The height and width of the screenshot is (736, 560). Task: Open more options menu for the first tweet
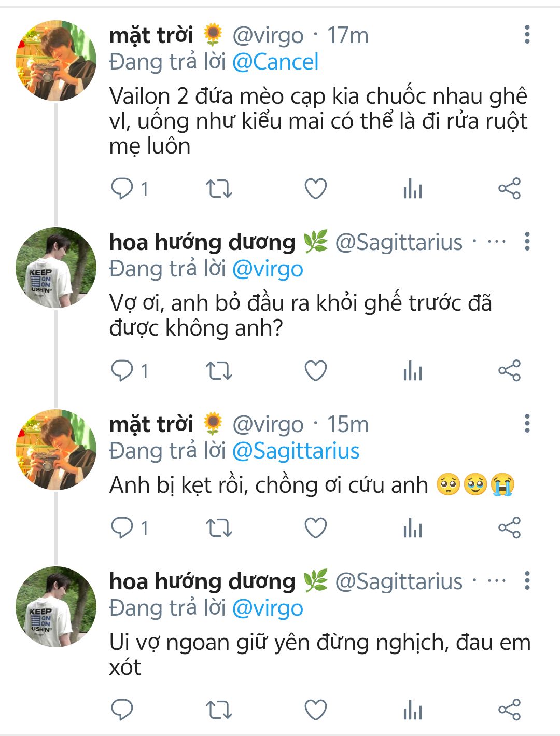coord(527,35)
